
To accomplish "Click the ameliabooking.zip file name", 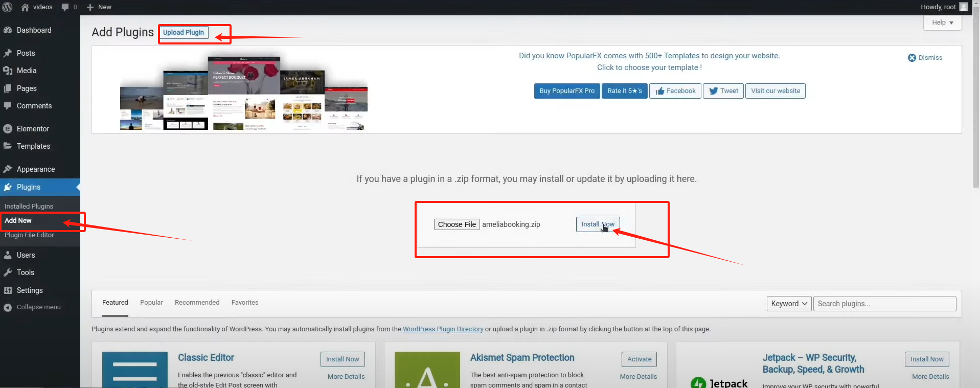I will (511, 224).
